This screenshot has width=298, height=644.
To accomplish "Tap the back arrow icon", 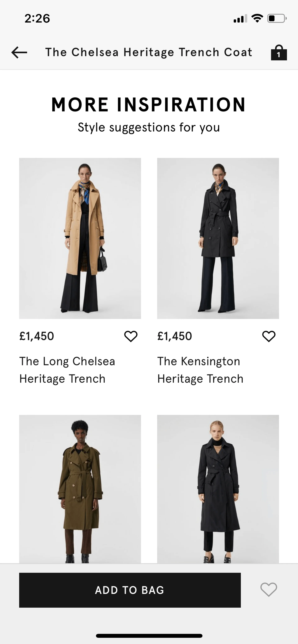I will [19, 53].
